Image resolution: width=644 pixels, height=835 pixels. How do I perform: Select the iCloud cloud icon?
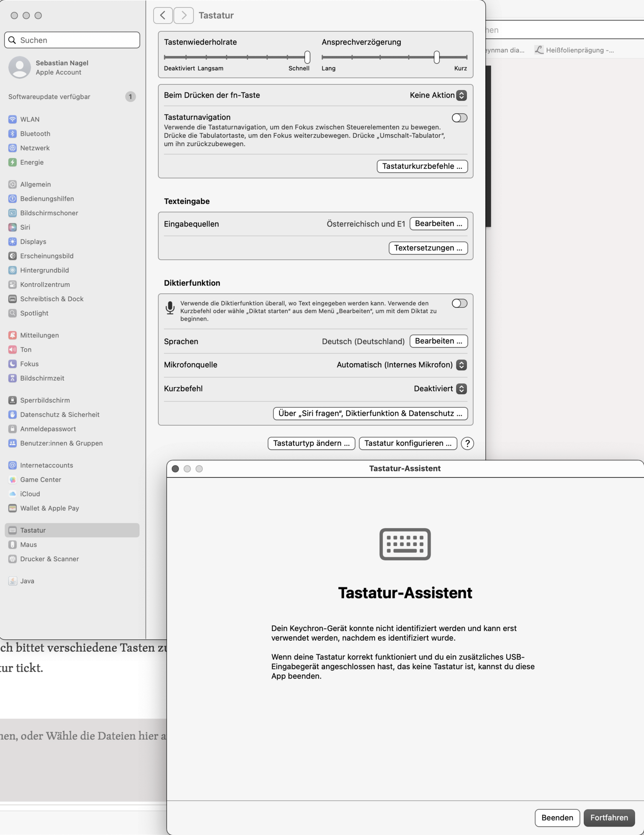coord(13,494)
